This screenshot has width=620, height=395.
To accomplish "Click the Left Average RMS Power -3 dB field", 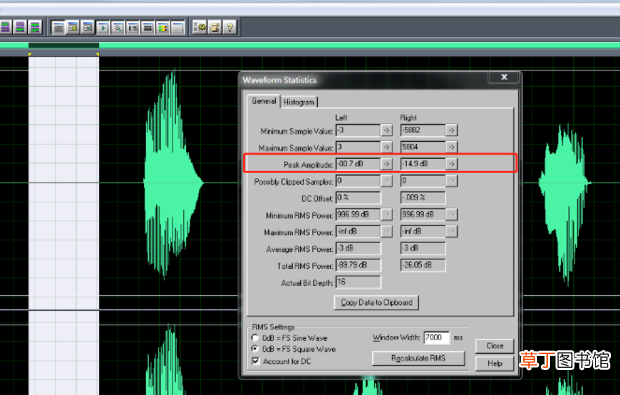I will [358, 248].
